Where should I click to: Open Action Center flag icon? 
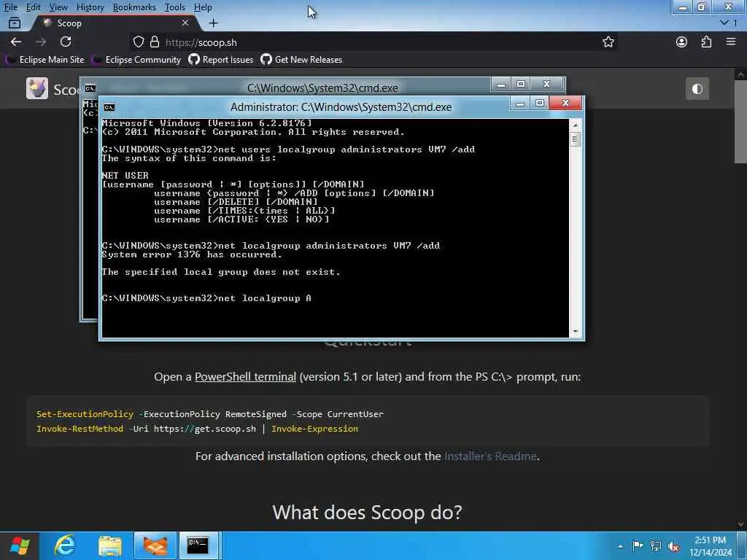(x=638, y=545)
